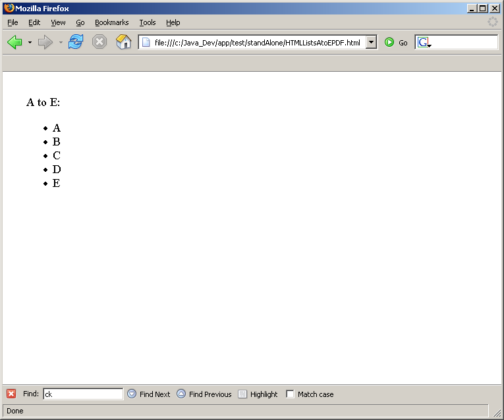The height and width of the screenshot is (420, 504).
Task: Click the file URL address field
Action: (258, 42)
